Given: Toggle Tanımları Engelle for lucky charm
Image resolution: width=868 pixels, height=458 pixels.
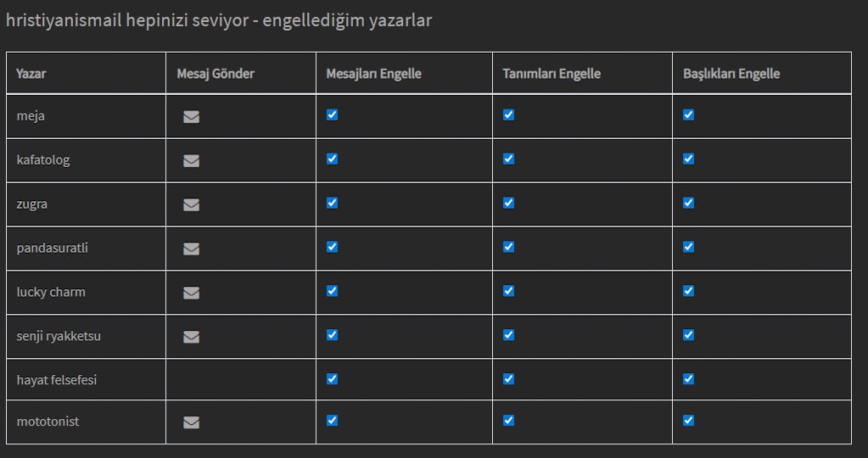Looking at the screenshot, I should [508, 291].
